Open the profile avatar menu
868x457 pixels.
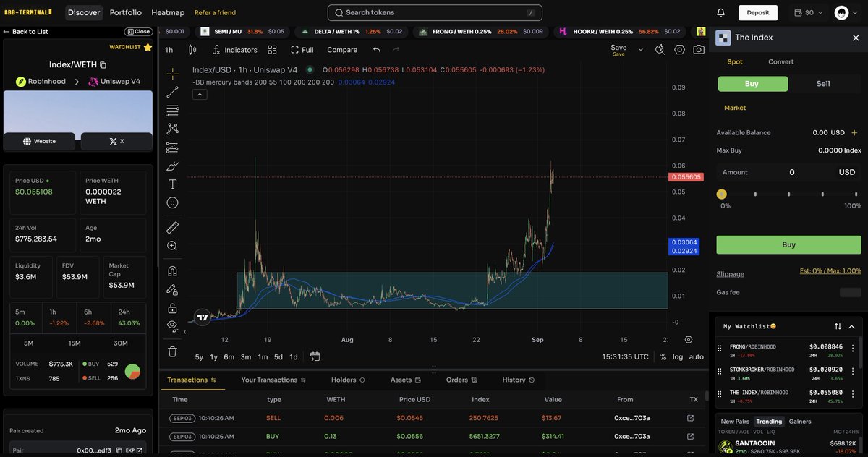846,12
